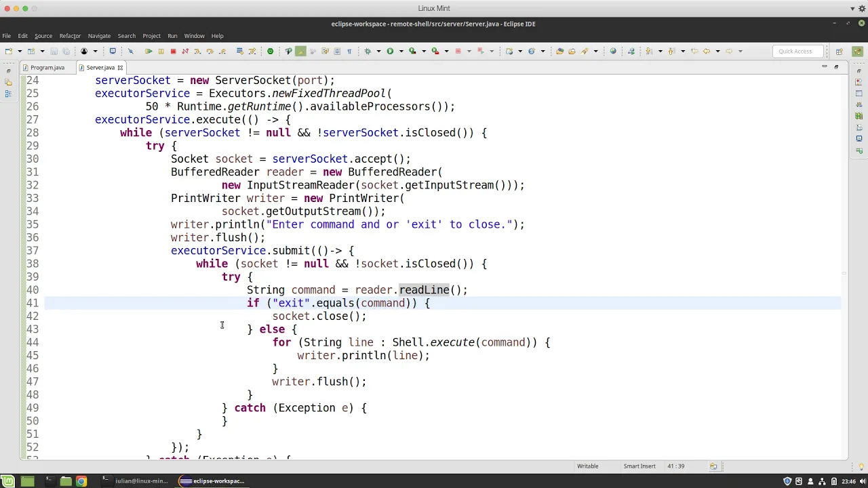Click the New file wizard icon
The image size is (868, 488).
click(x=8, y=51)
